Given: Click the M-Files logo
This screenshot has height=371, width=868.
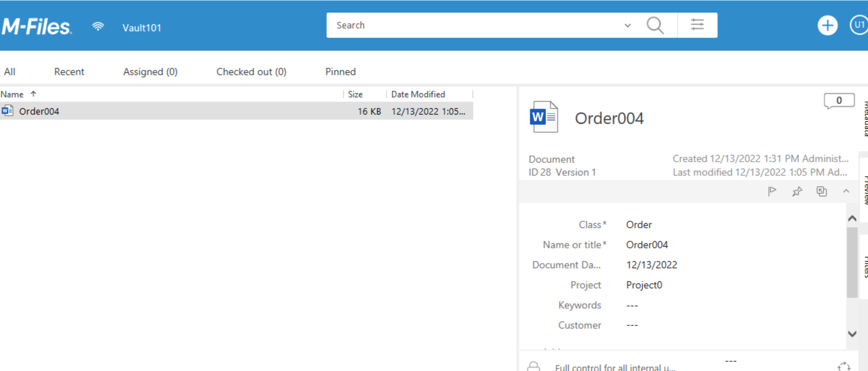Looking at the screenshot, I should (36, 26).
